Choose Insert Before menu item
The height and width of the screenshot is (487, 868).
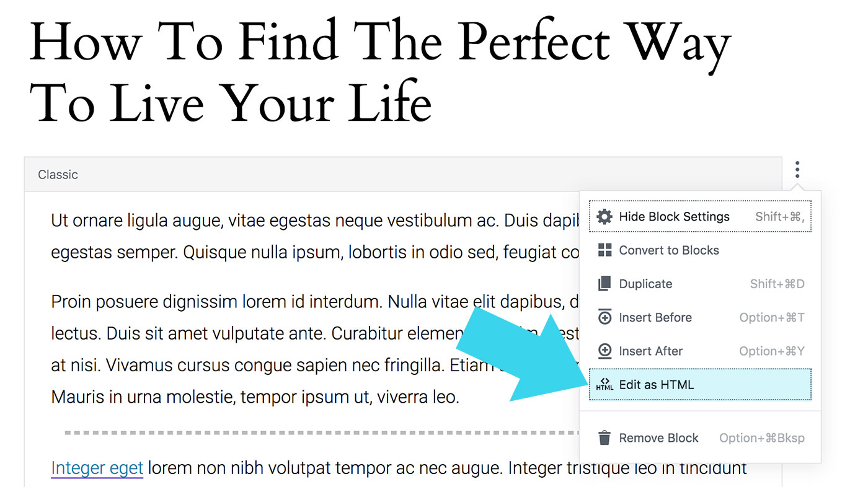click(700, 317)
